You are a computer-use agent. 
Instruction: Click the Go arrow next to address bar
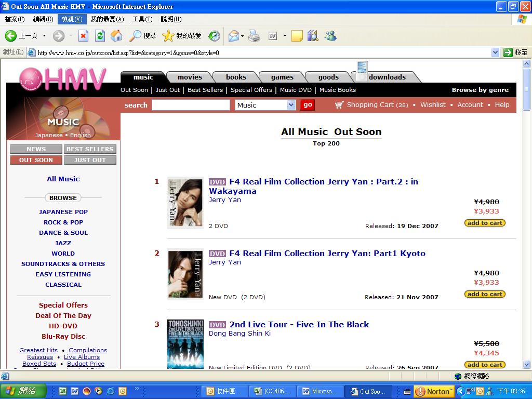[508, 52]
